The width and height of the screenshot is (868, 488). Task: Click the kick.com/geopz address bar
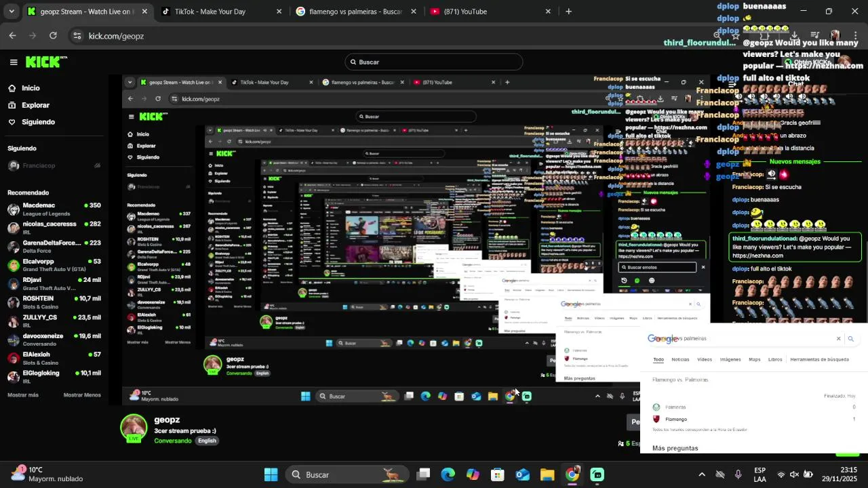(x=116, y=36)
